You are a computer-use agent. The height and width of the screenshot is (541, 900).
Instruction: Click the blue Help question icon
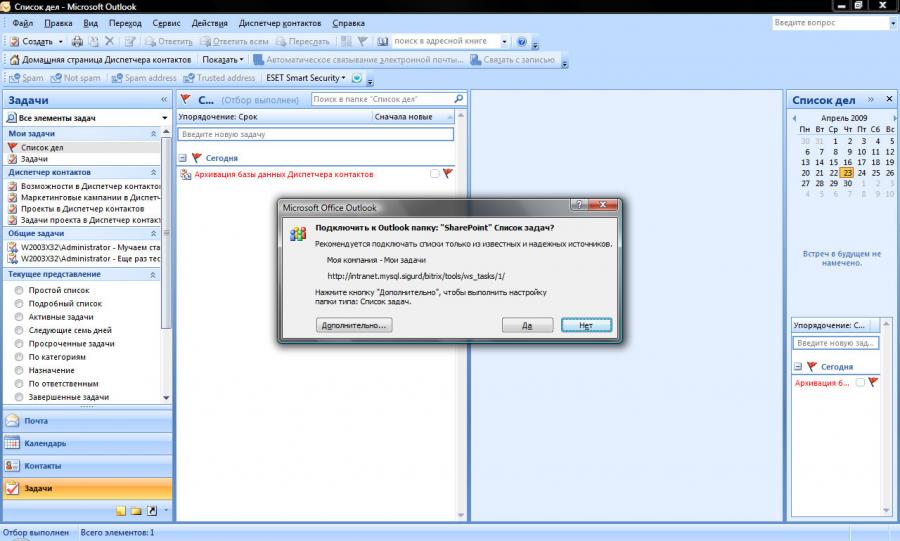coord(522,41)
